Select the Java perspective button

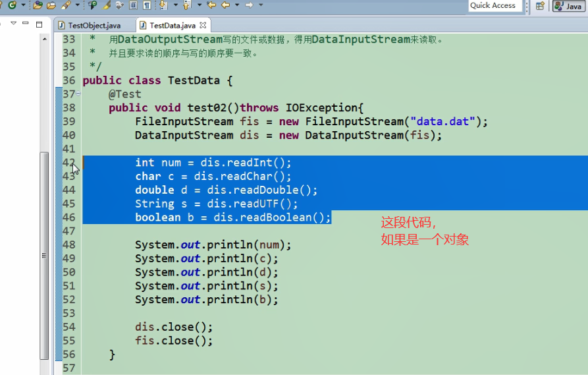pos(568,6)
